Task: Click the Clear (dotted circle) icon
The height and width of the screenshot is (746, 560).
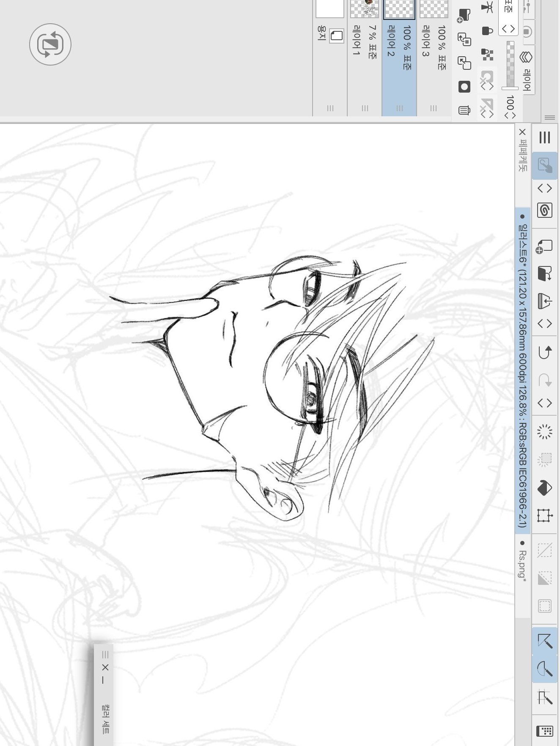Action: pyautogui.click(x=545, y=432)
